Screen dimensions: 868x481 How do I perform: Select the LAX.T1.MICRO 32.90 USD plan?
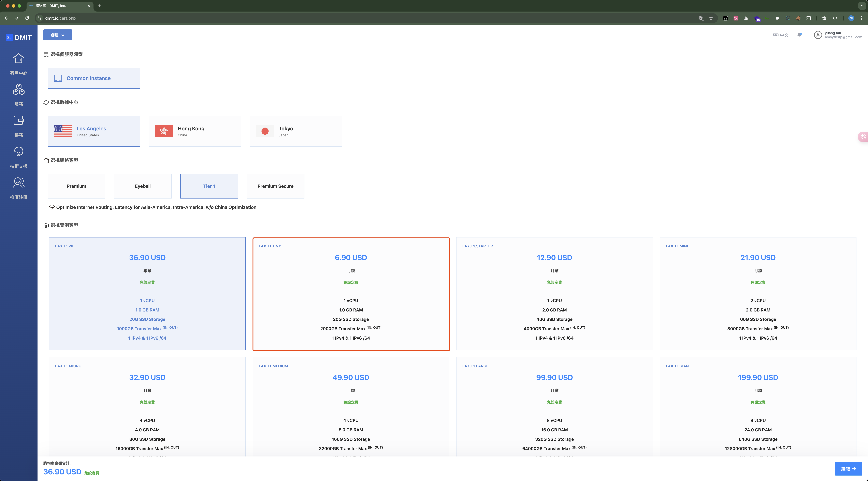tap(147, 407)
